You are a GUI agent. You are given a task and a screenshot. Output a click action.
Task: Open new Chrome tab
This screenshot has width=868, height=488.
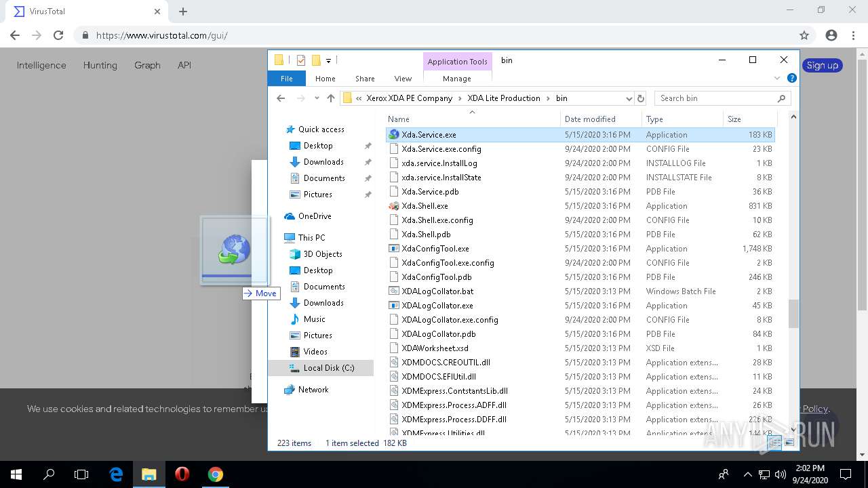click(183, 12)
